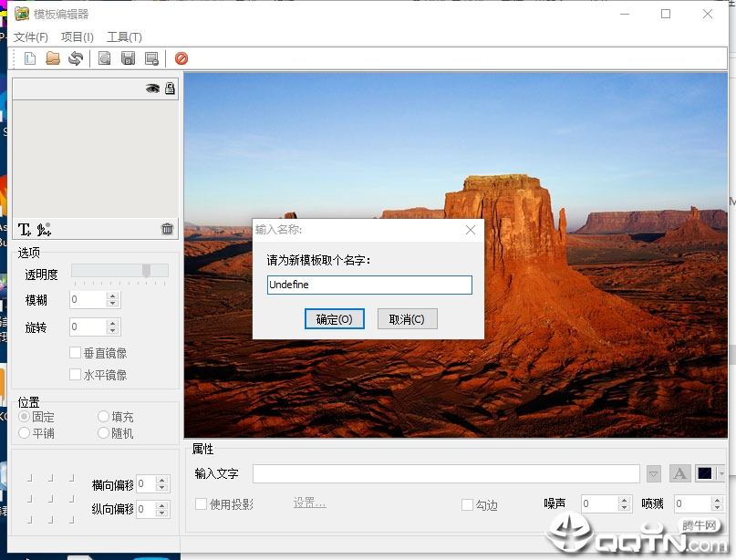Select the bottom-right anchor in position grid
The width and height of the screenshot is (736, 560).
71,519
